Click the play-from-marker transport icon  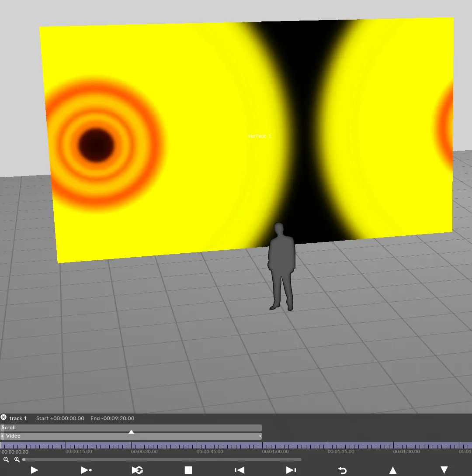[86, 470]
